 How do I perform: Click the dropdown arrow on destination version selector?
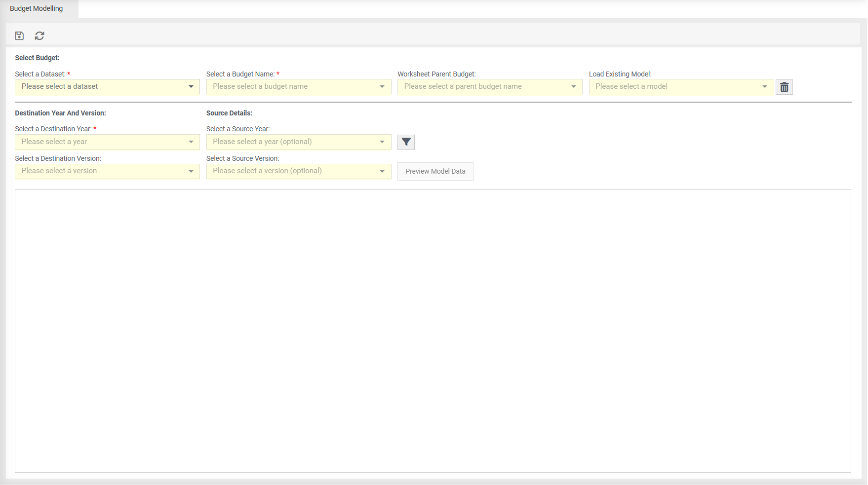click(x=192, y=171)
